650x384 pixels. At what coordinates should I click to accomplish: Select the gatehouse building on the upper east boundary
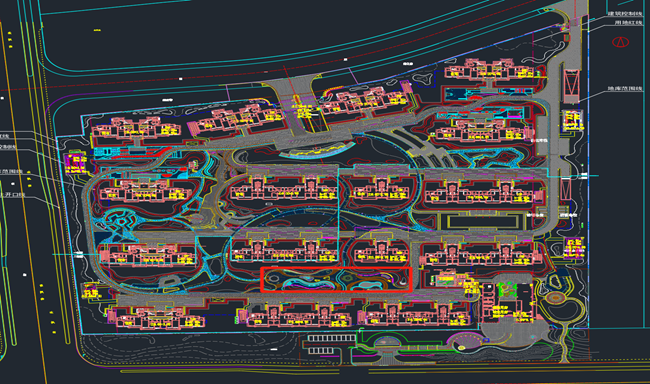(x=573, y=121)
